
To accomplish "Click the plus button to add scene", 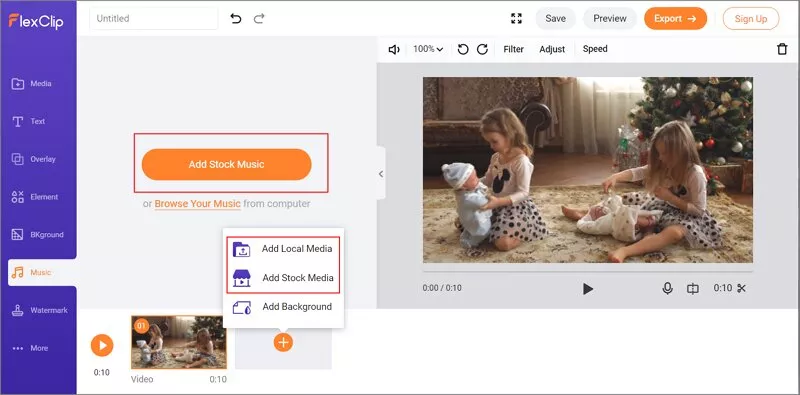I will (283, 342).
